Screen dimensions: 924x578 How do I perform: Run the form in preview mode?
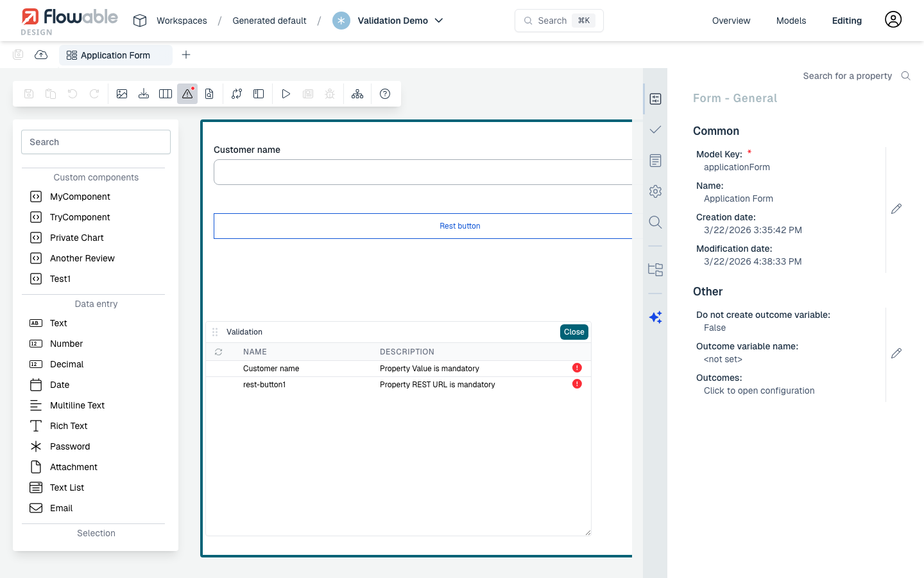click(x=286, y=94)
